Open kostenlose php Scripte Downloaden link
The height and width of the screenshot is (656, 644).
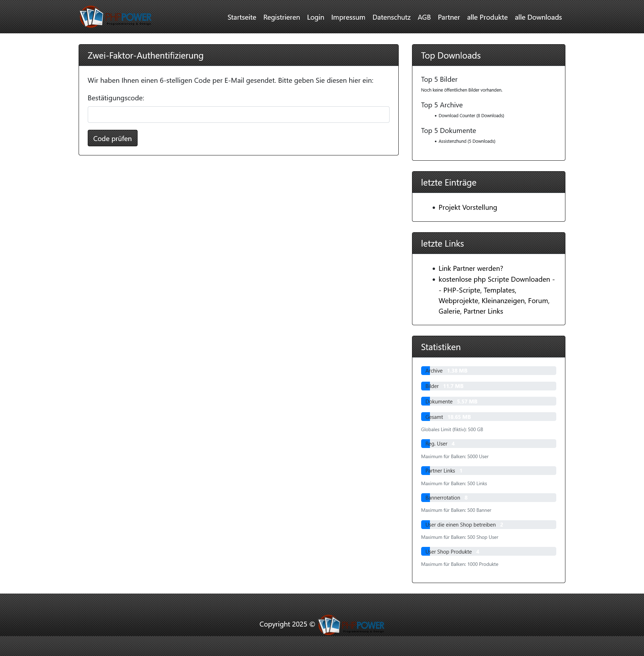click(494, 279)
